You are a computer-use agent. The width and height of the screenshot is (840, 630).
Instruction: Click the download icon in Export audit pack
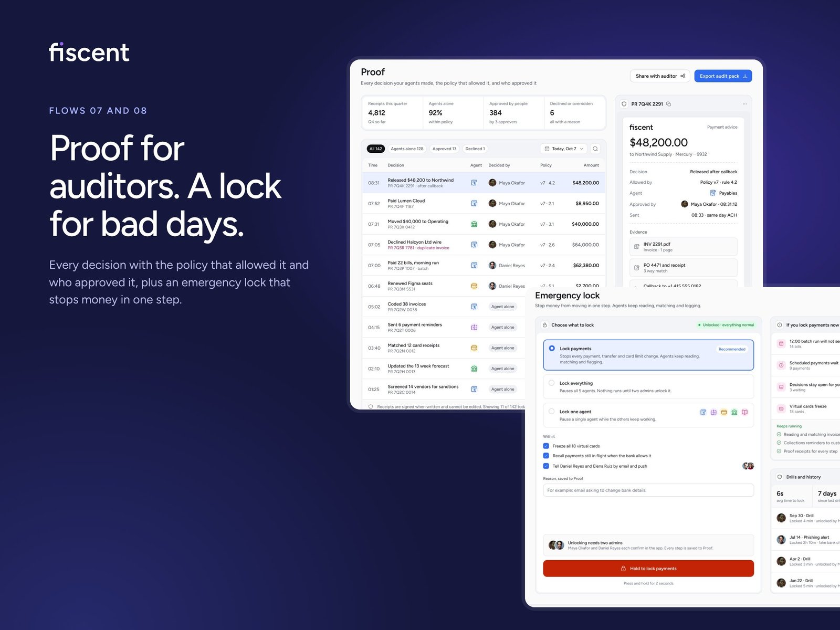coord(745,76)
